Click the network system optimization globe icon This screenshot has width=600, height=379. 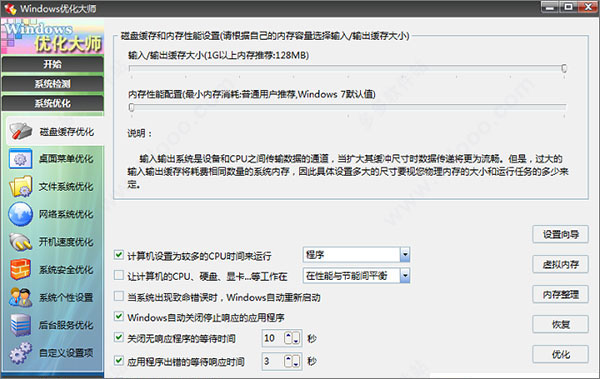20,214
